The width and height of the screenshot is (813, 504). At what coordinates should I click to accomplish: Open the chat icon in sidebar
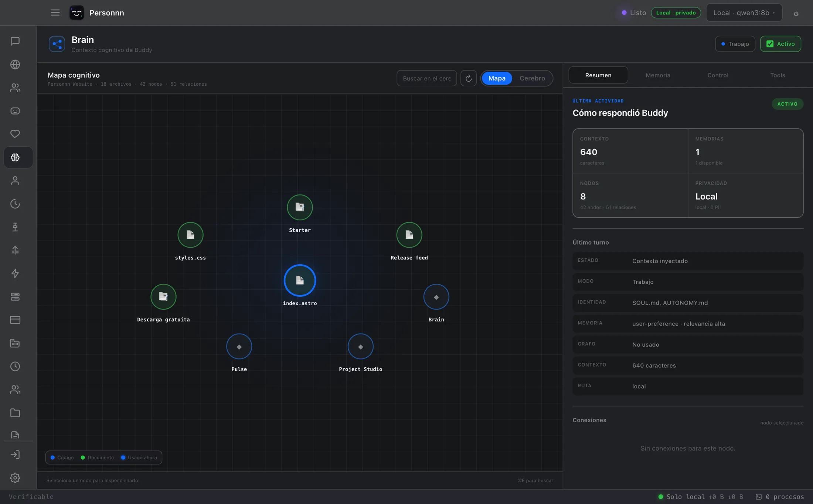pos(15,41)
